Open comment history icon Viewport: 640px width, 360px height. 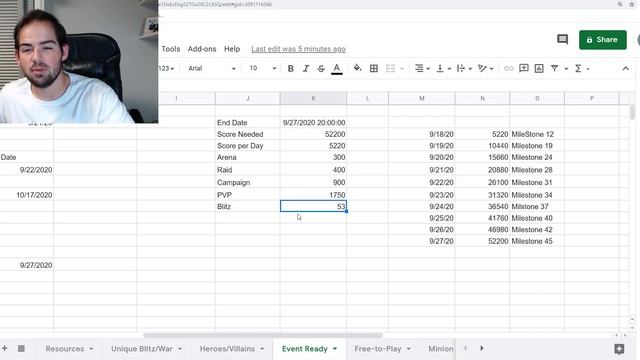(562, 40)
